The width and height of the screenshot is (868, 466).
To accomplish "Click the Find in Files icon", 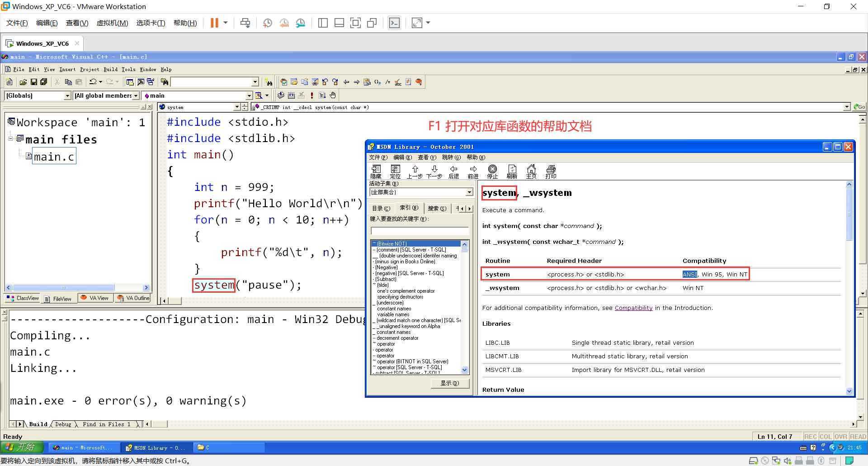I will click(165, 82).
